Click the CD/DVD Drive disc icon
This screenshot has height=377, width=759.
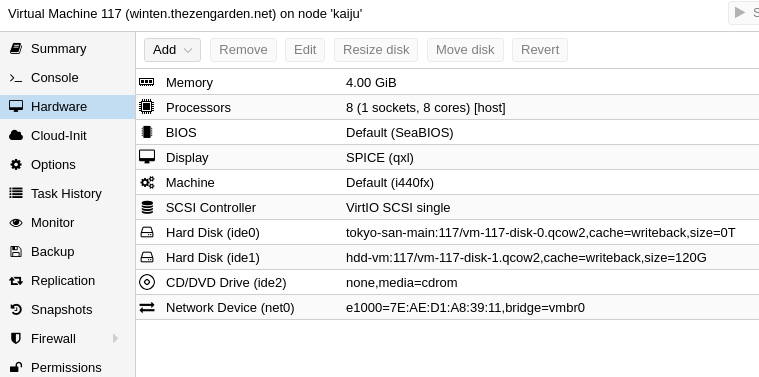[147, 282]
